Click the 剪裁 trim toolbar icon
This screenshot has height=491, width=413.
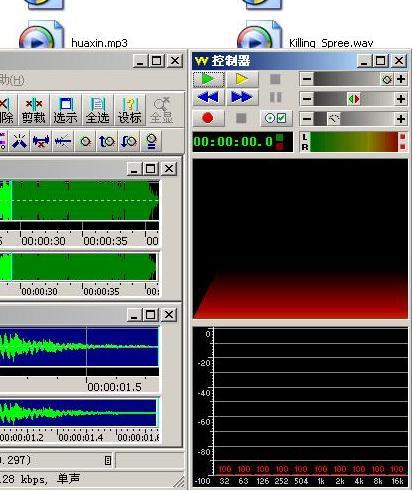point(34,110)
